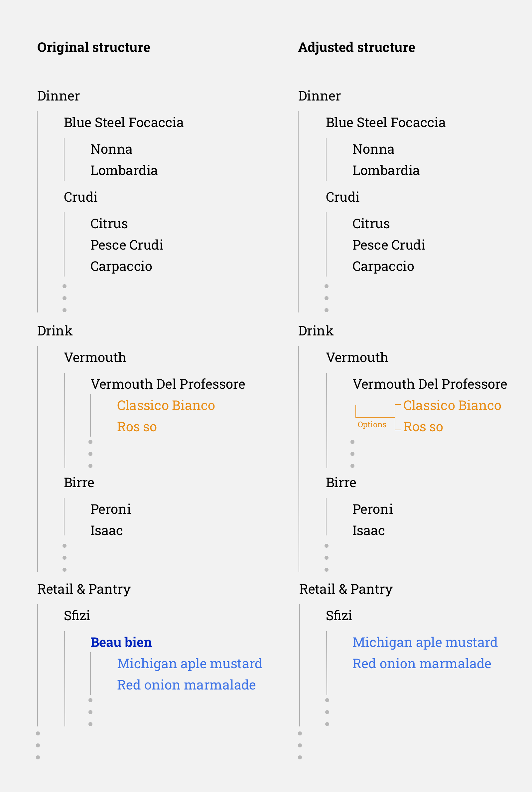Select 'Peroni' in the adjusted structure
The height and width of the screenshot is (792, 532).
coord(372,509)
